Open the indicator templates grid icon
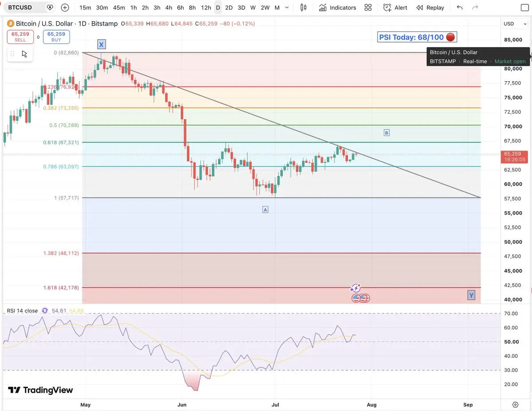 point(368,8)
